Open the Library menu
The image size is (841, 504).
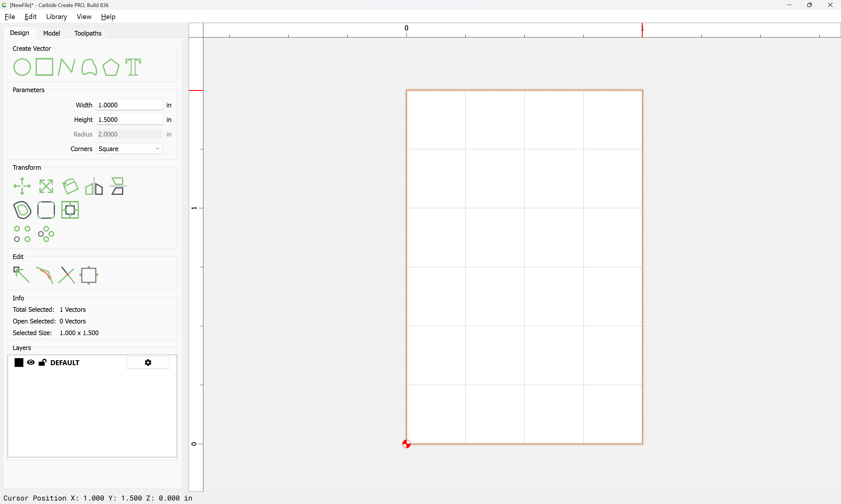pos(56,17)
